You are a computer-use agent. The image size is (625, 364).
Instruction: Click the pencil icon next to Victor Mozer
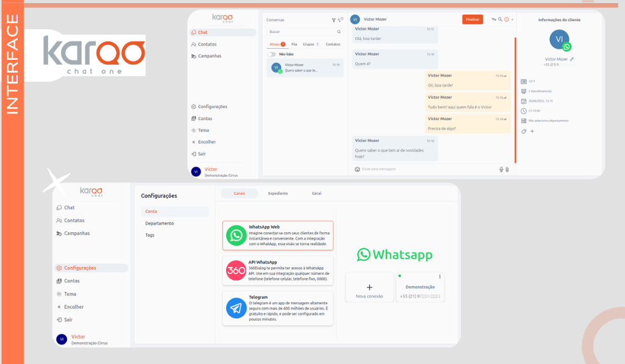tap(572, 59)
